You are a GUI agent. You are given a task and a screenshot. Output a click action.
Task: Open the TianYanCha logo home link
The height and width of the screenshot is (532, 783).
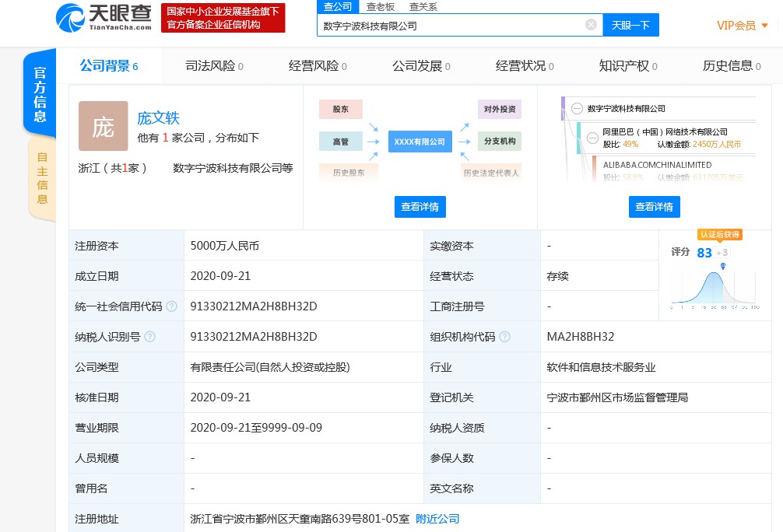(x=104, y=18)
